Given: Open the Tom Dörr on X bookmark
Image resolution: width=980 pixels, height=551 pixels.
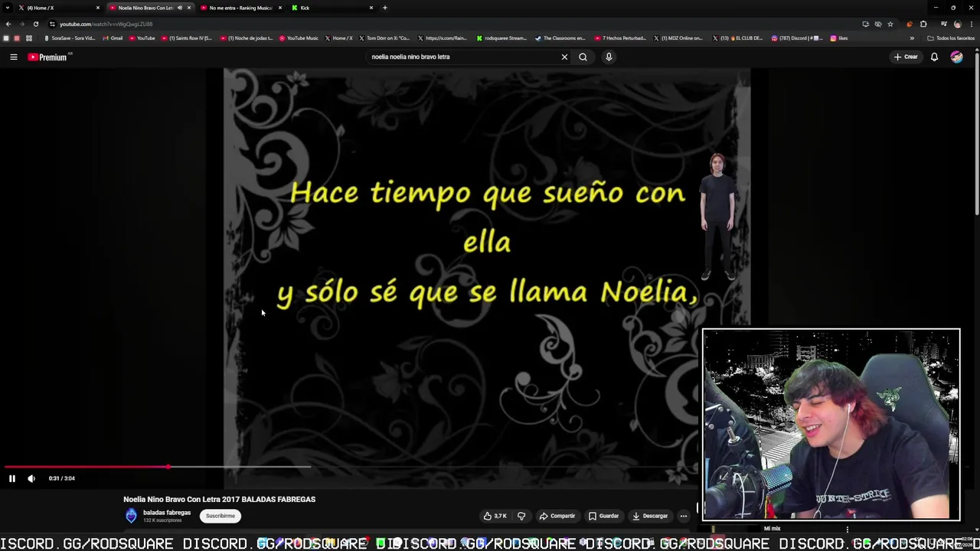Looking at the screenshot, I should coord(384,38).
